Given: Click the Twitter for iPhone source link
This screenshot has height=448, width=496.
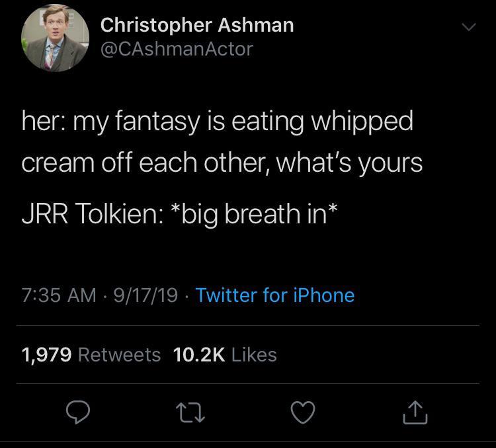Looking at the screenshot, I should click(x=275, y=295).
